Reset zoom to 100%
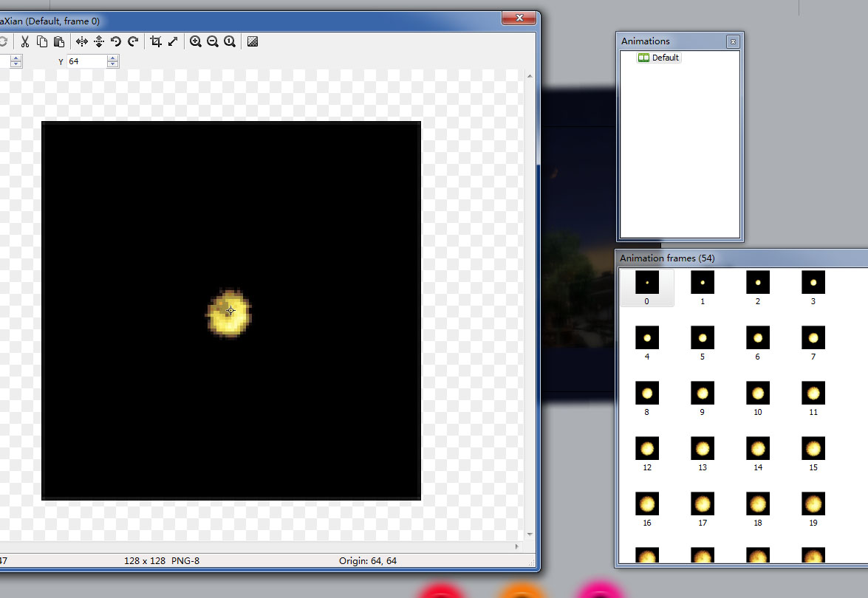Viewport: 868px width, 598px height. pos(230,42)
